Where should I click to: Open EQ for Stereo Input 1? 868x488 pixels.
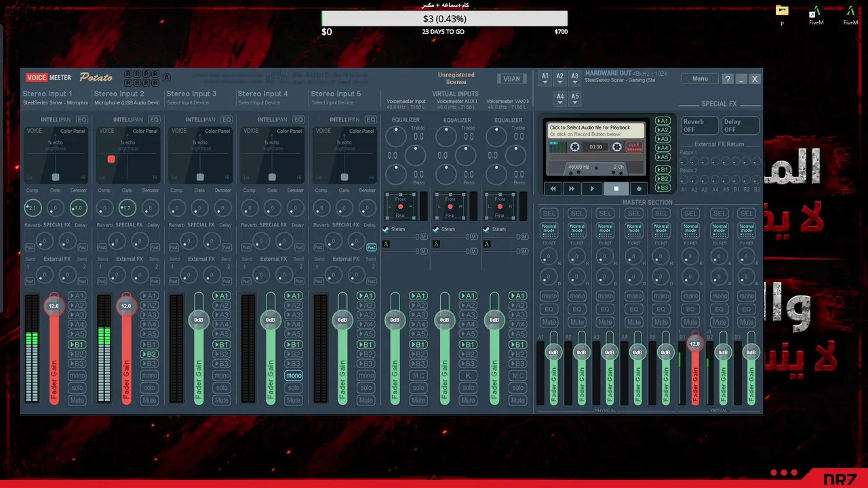(x=82, y=119)
